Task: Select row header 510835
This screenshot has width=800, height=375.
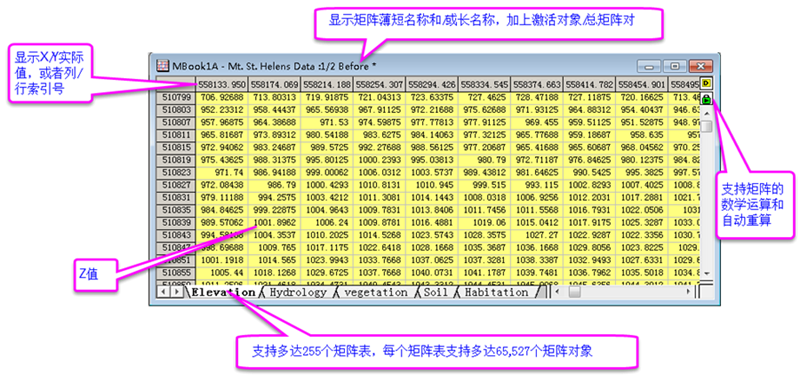Action: (x=176, y=210)
